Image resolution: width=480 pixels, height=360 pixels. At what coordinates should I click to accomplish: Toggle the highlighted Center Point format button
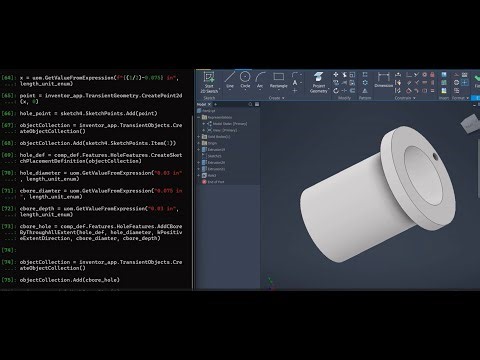[465, 82]
